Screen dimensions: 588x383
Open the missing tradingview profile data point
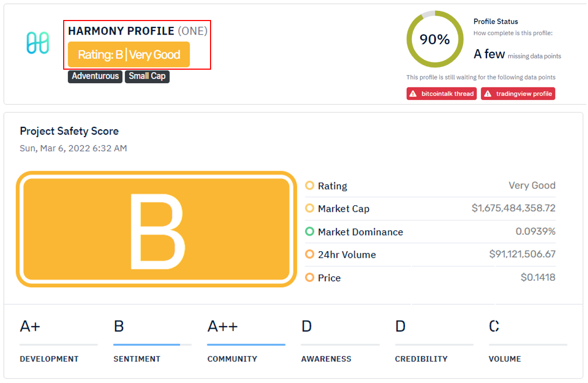518,94
